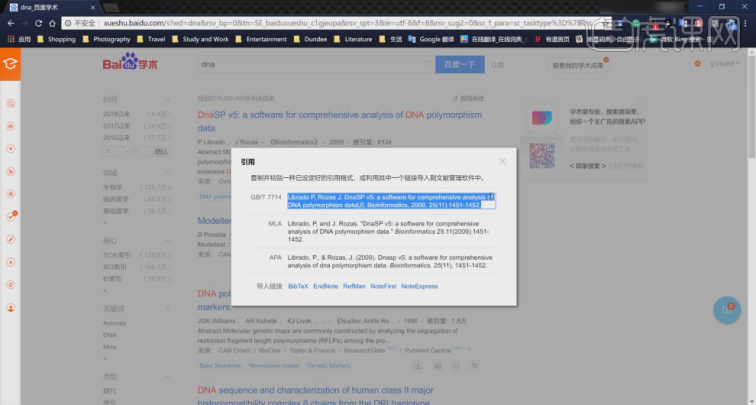The height and width of the screenshot is (405, 756).
Task: Open the Shopping bookmark folder
Action: click(x=56, y=40)
